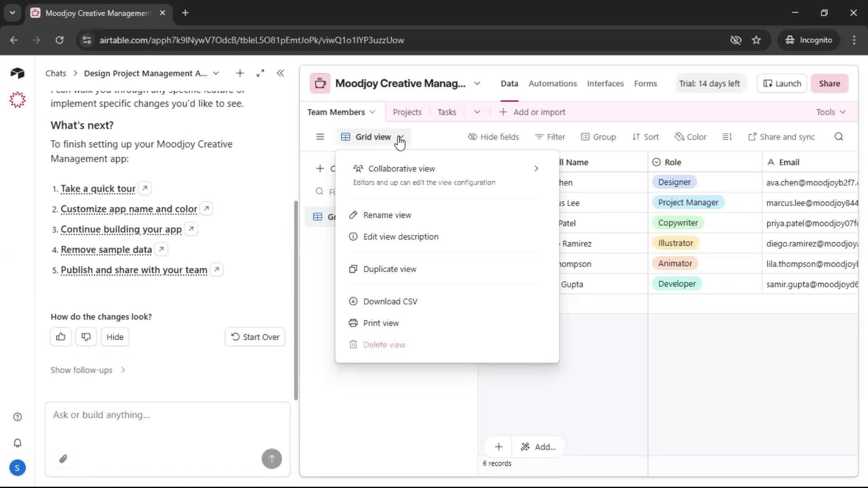The height and width of the screenshot is (488, 868).
Task: Open the Sort toolbar option
Action: [x=646, y=137]
